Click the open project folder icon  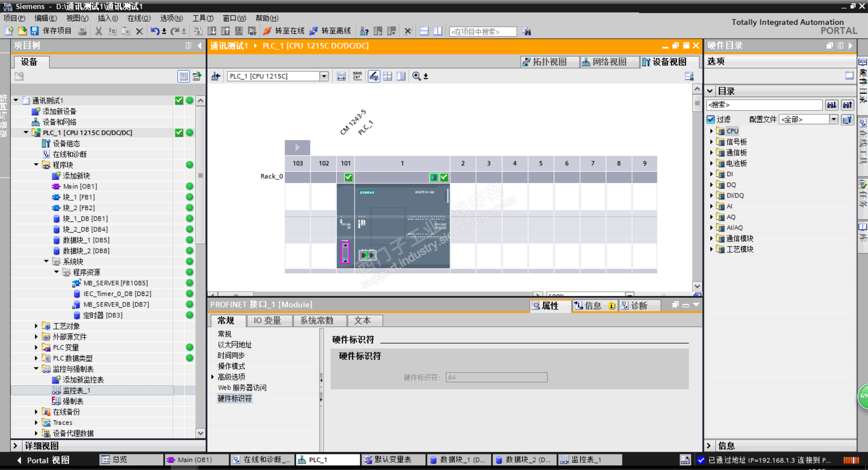[22, 31]
